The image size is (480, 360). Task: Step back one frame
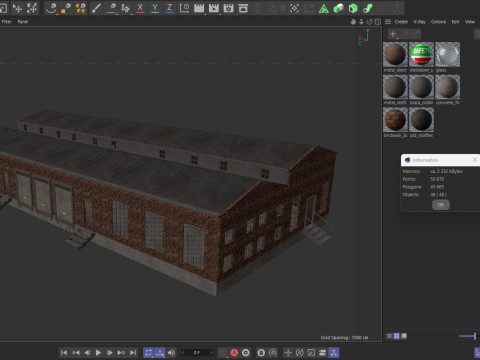[x=87, y=352]
